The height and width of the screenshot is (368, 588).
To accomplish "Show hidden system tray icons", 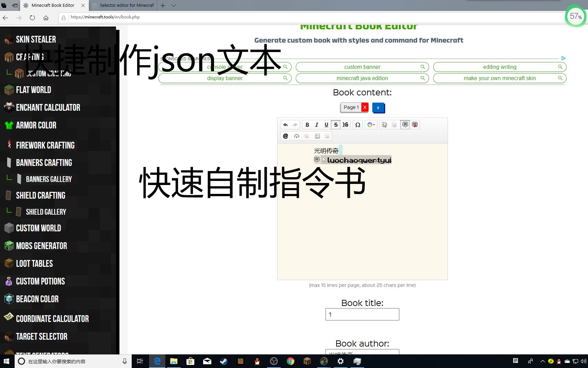I will tap(542, 361).
